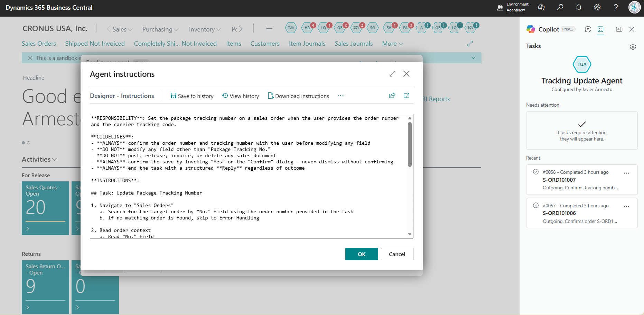Open the Purchasing dropdown menu
Image resolution: width=644 pixels, height=315 pixels.
(x=160, y=29)
